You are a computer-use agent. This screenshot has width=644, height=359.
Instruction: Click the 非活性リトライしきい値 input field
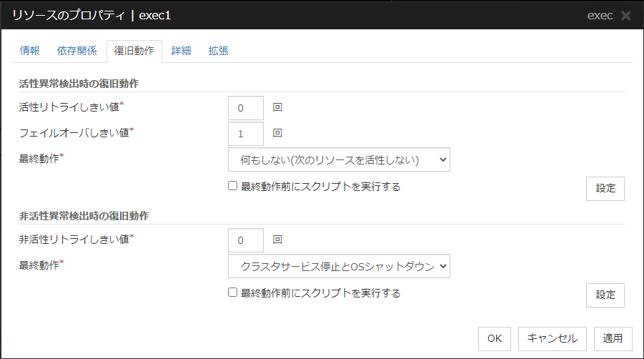click(x=245, y=240)
